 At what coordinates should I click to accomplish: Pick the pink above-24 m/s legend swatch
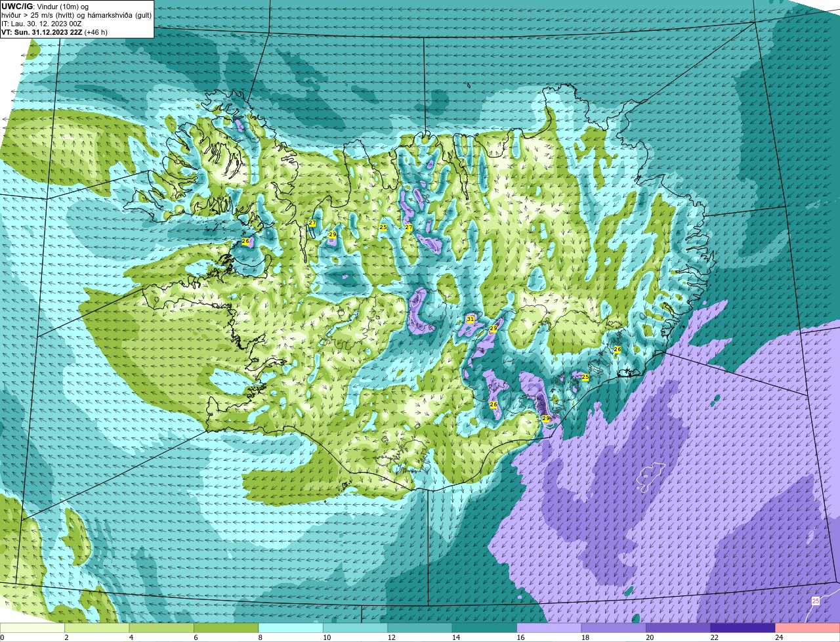tap(808, 628)
